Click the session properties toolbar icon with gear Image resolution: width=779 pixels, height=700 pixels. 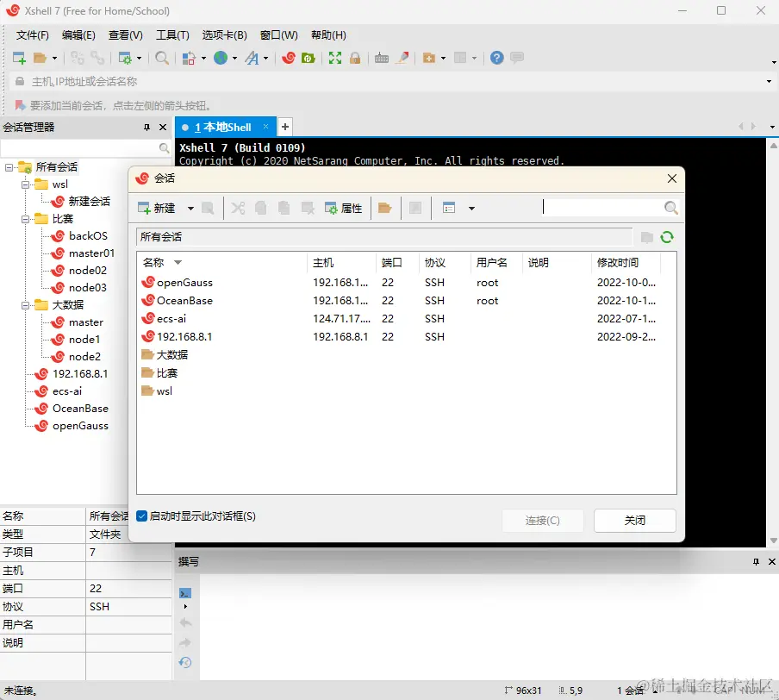click(125, 58)
